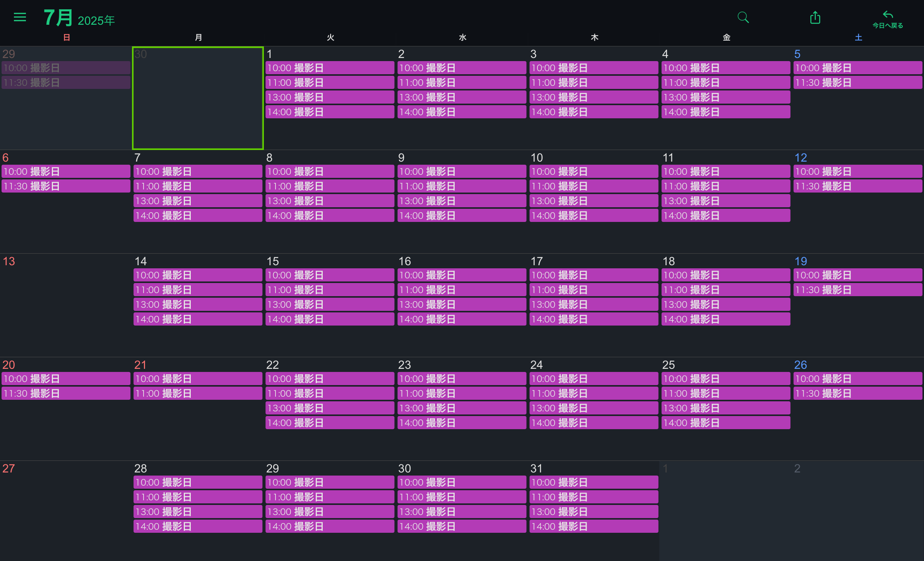The height and width of the screenshot is (561, 924).
Task: Open the 14:00 撮影日 event on July 31
Action: tap(593, 527)
